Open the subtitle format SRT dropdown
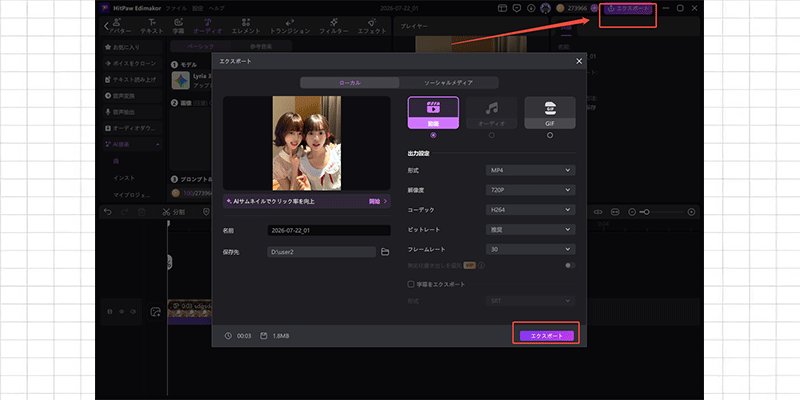 [x=531, y=301]
